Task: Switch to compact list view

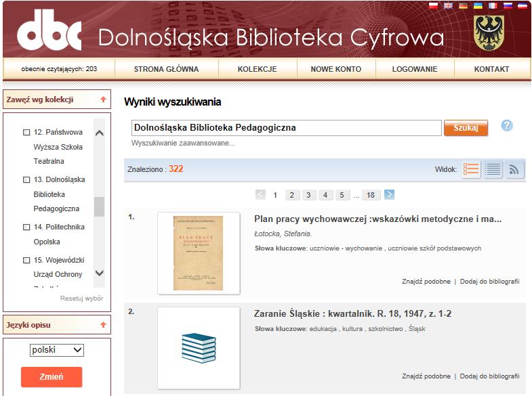Action: pyautogui.click(x=493, y=169)
